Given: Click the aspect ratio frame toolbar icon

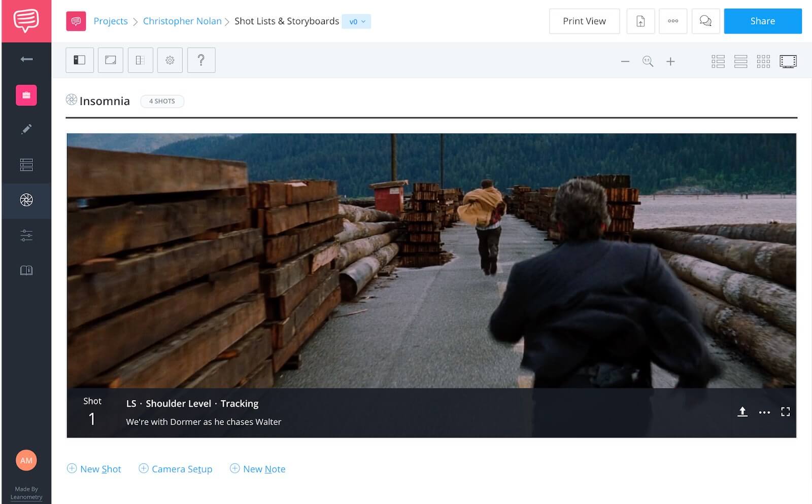Looking at the screenshot, I should (x=111, y=60).
